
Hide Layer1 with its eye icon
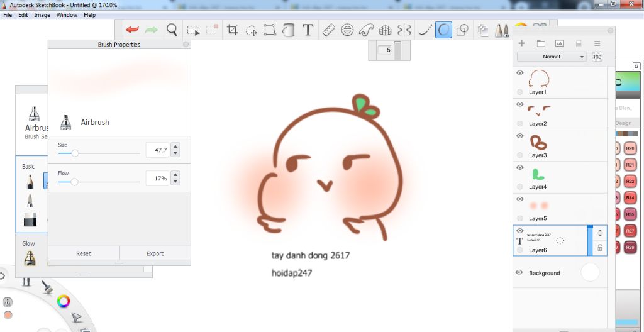coord(520,73)
